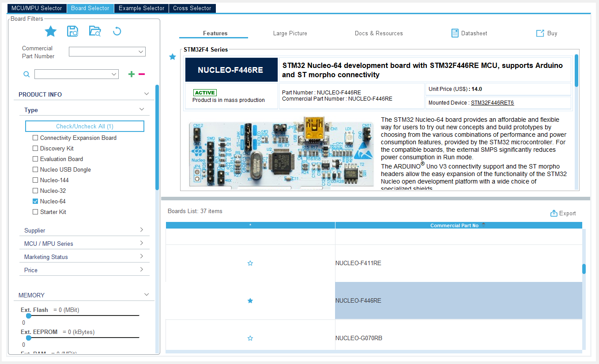Click the Export icon above boards list
Screen dimensions: 599x364
[554, 213]
